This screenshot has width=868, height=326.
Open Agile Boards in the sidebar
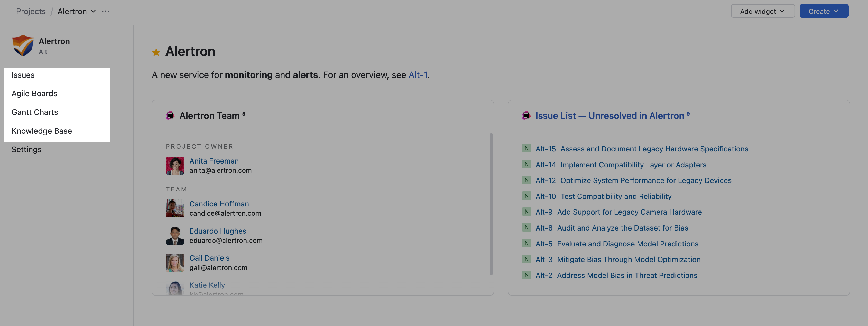(34, 93)
